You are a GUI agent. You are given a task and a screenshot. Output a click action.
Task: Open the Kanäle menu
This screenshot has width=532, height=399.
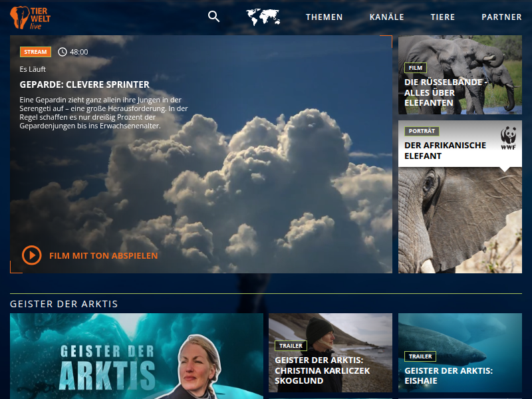pyautogui.click(x=386, y=17)
